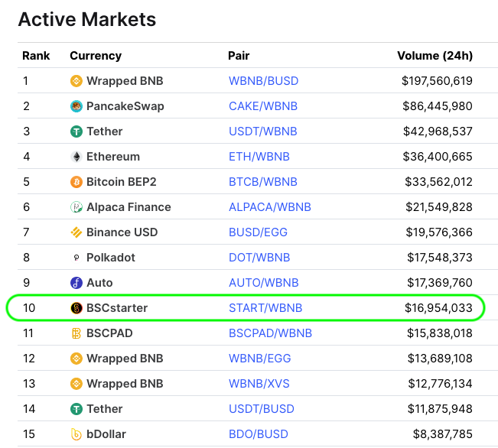Click the $19,576,366 volume value
Viewport: 498px width, 448px height.
(439, 232)
